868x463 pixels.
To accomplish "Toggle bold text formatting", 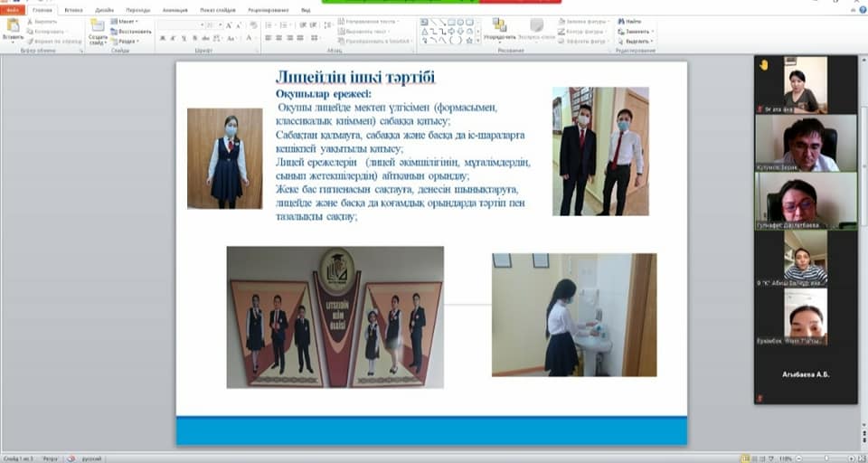I will click(163, 38).
